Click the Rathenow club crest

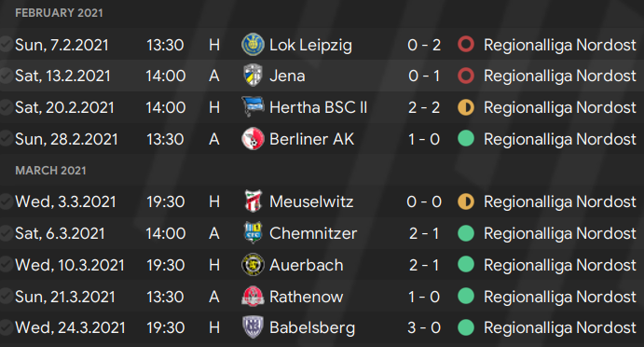[x=253, y=297]
